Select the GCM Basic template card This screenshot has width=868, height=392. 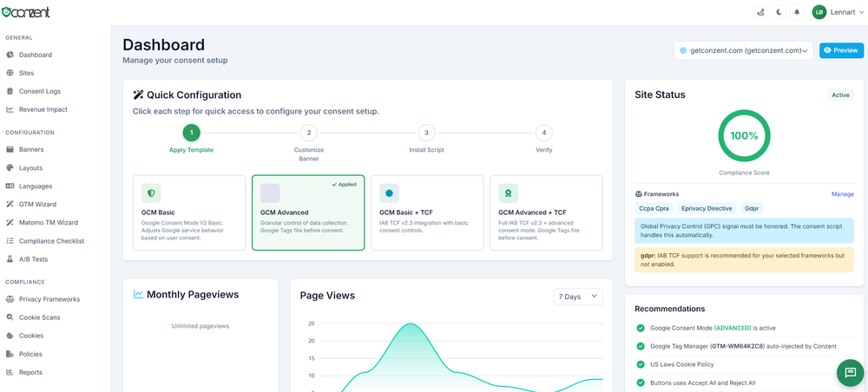[189, 212]
